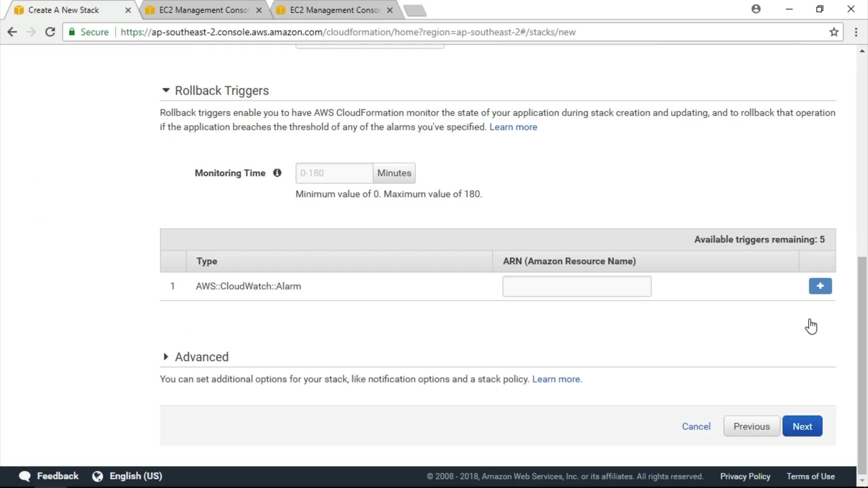Close the Create A New Stack tab
868x488 pixels.
point(128,10)
